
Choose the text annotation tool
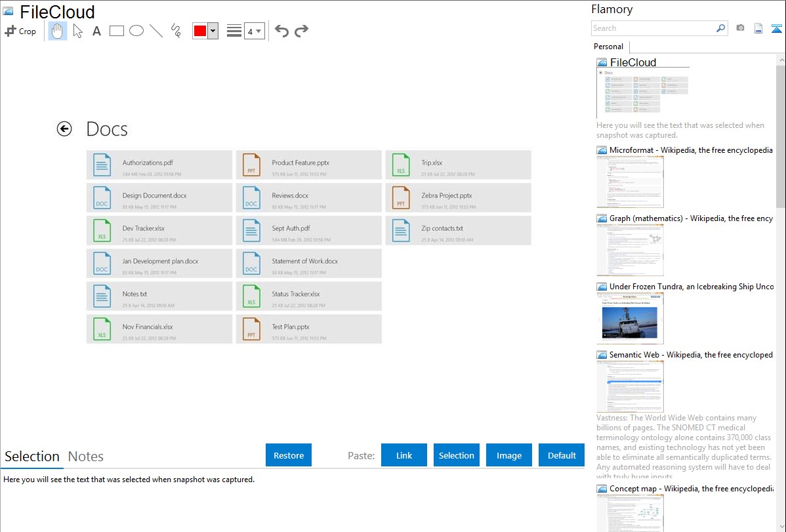(x=96, y=31)
